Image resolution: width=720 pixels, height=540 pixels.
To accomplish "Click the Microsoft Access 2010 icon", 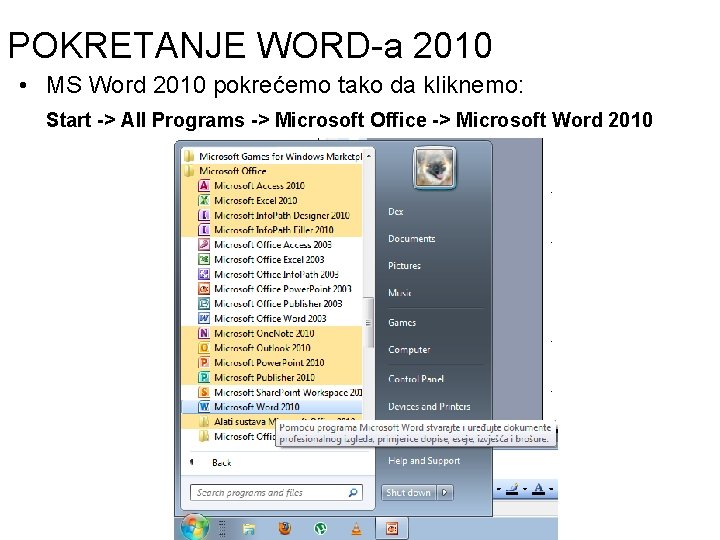I will [x=204, y=186].
